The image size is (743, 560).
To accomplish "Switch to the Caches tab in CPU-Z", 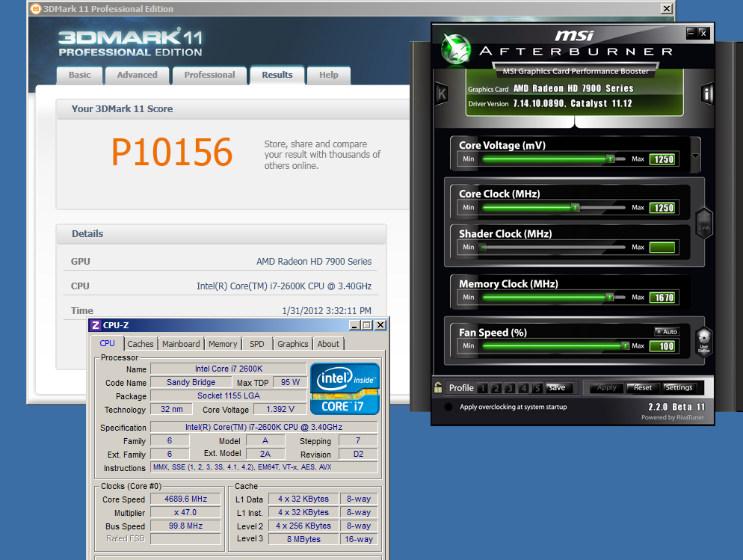I will (x=141, y=344).
